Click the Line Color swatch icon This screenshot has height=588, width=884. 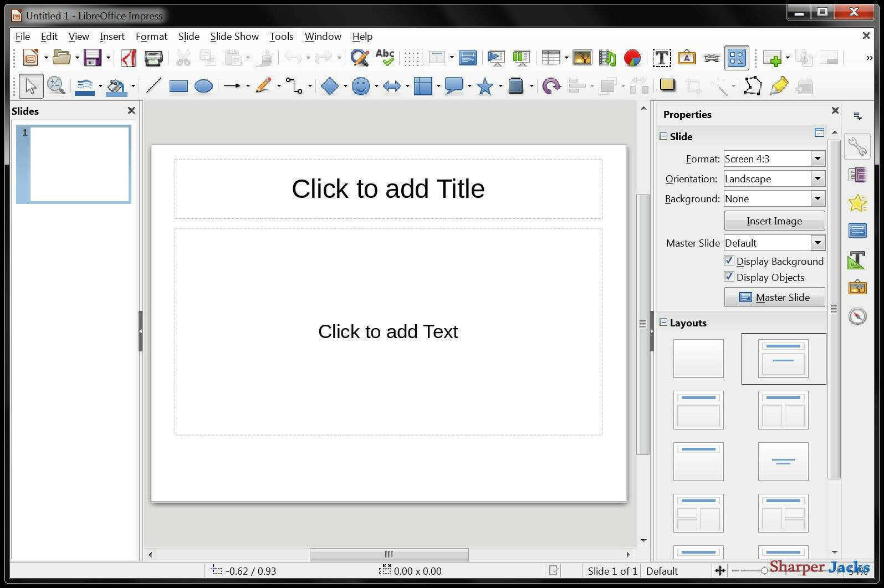click(x=84, y=86)
